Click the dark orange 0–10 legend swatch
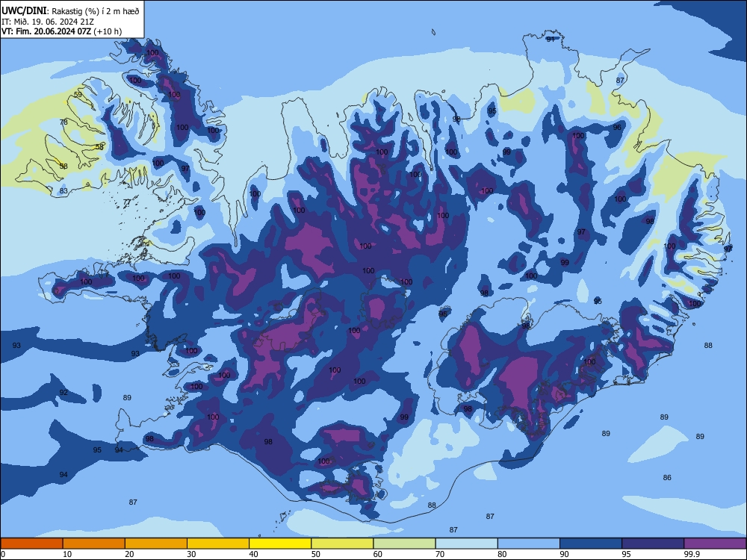The height and width of the screenshot is (560, 747). pos(31,544)
